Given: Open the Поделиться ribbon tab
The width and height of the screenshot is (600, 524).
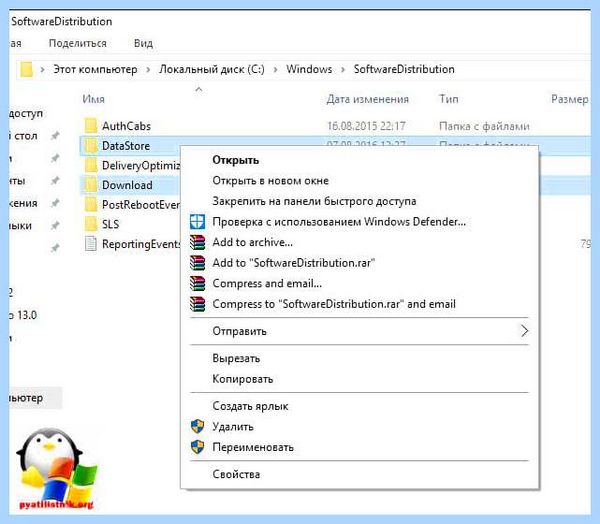Looking at the screenshot, I should coord(78,43).
